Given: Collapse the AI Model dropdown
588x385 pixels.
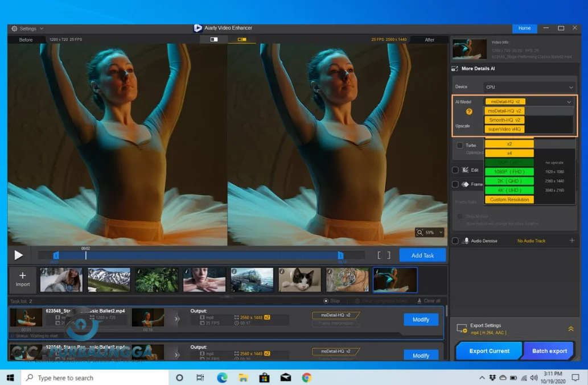Looking at the screenshot, I should [x=569, y=102].
